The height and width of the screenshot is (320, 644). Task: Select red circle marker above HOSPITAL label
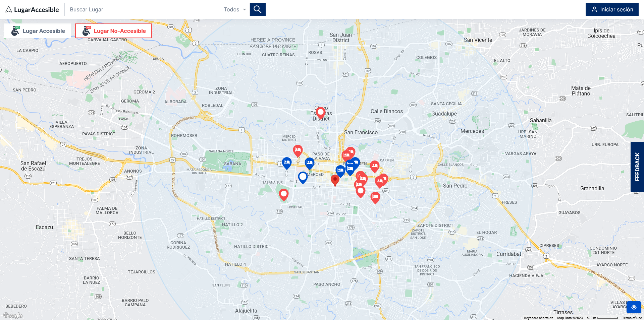point(284,194)
